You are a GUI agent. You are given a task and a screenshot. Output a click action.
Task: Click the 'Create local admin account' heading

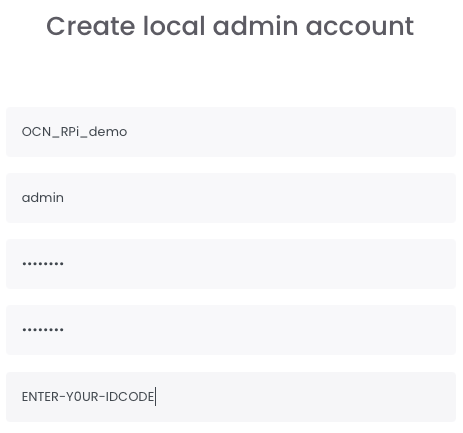click(230, 26)
